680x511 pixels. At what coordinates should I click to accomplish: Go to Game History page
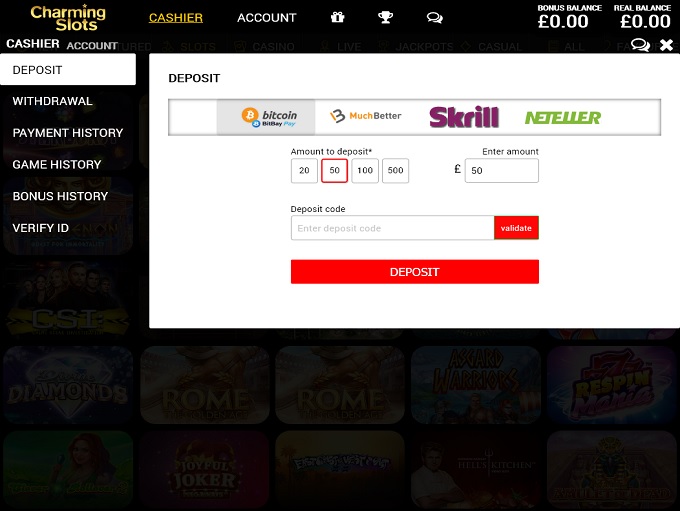tap(57, 164)
